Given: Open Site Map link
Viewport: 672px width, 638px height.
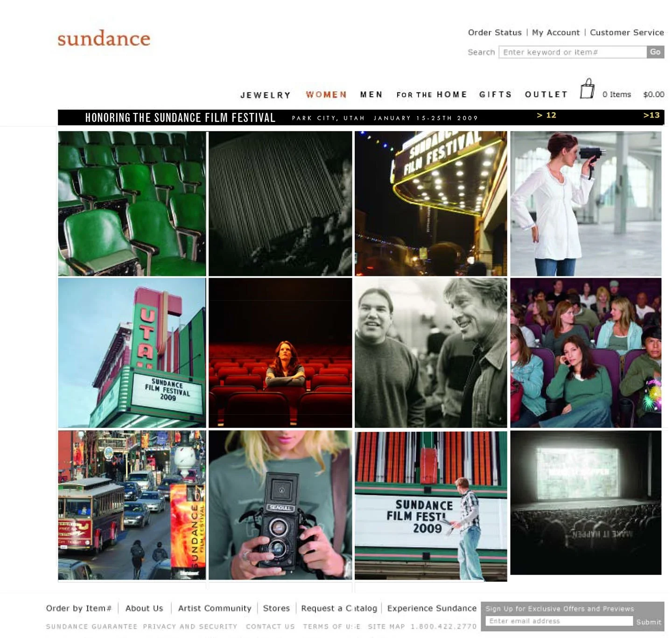Looking at the screenshot, I should pos(386,626).
